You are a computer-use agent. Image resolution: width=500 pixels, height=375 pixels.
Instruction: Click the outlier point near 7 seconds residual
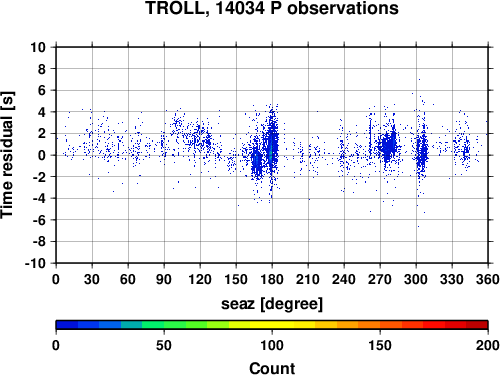[x=419, y=79]
